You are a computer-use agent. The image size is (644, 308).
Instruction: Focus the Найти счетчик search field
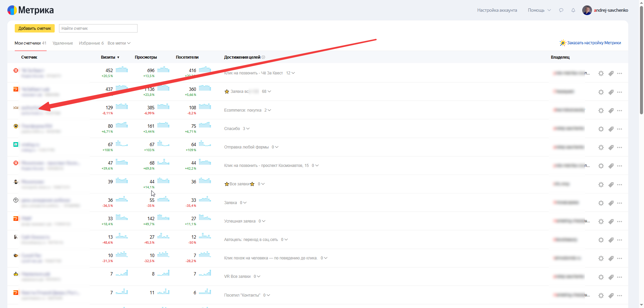point(98,28)
